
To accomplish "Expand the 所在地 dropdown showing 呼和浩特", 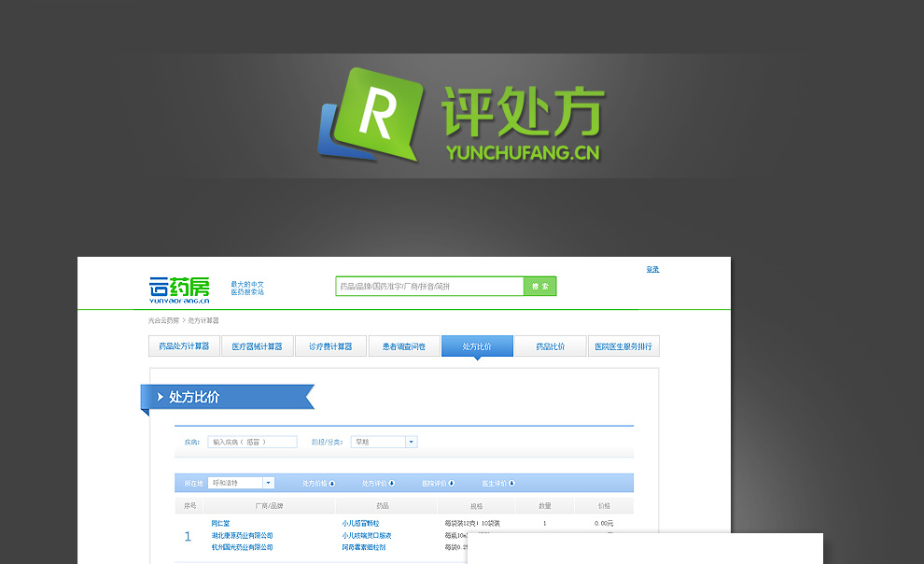I will tap(268, 483).
